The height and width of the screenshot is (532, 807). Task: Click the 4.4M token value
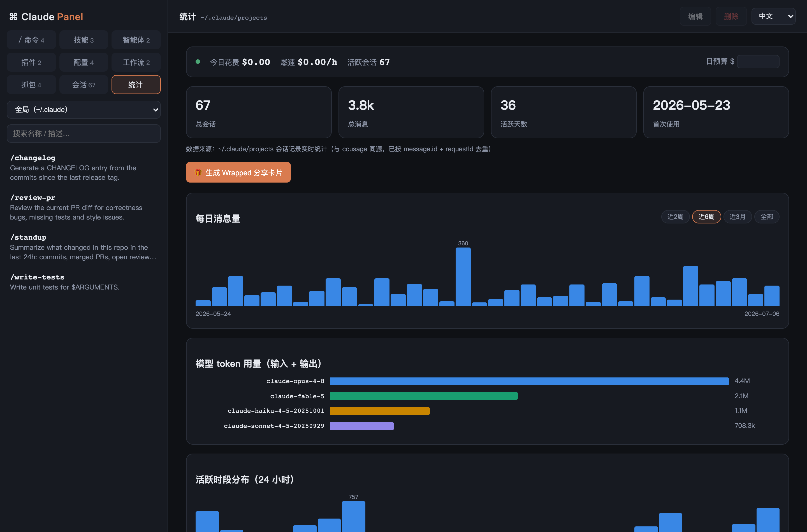coord(742,381)
